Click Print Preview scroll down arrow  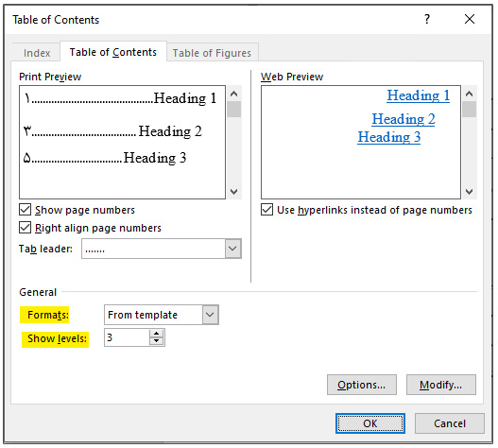click(233, 192)
